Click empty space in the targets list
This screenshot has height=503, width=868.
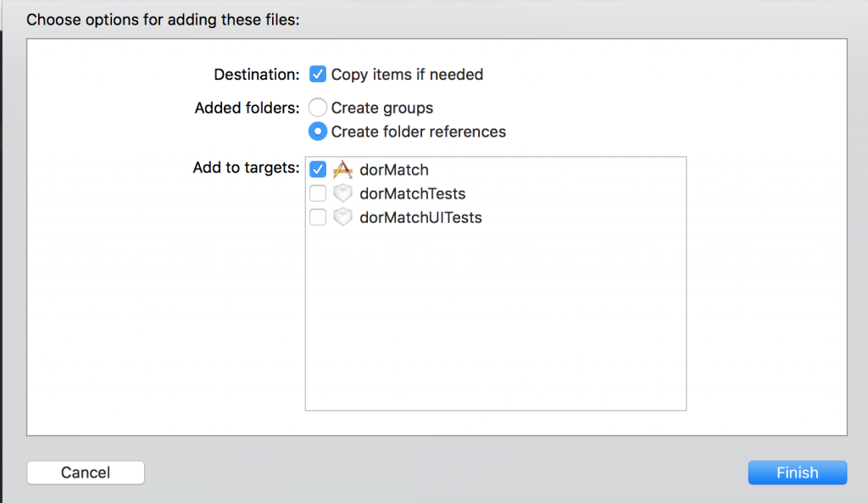click(495, 322)
